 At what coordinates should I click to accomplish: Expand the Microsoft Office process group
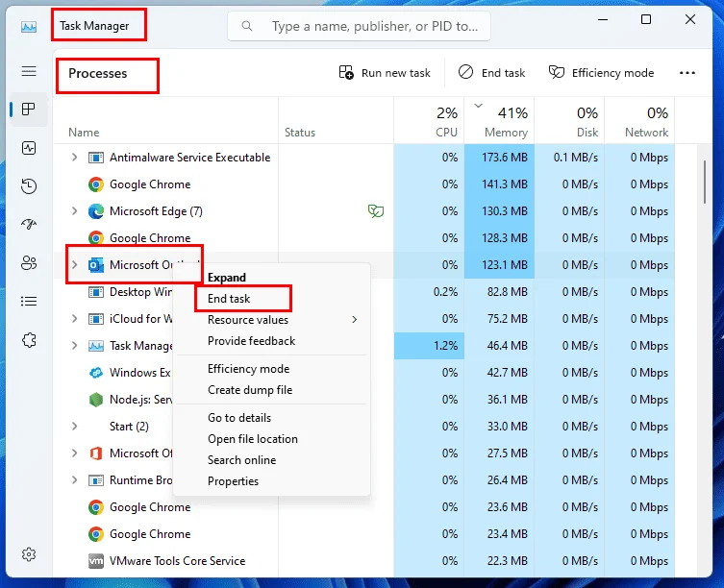74,453
